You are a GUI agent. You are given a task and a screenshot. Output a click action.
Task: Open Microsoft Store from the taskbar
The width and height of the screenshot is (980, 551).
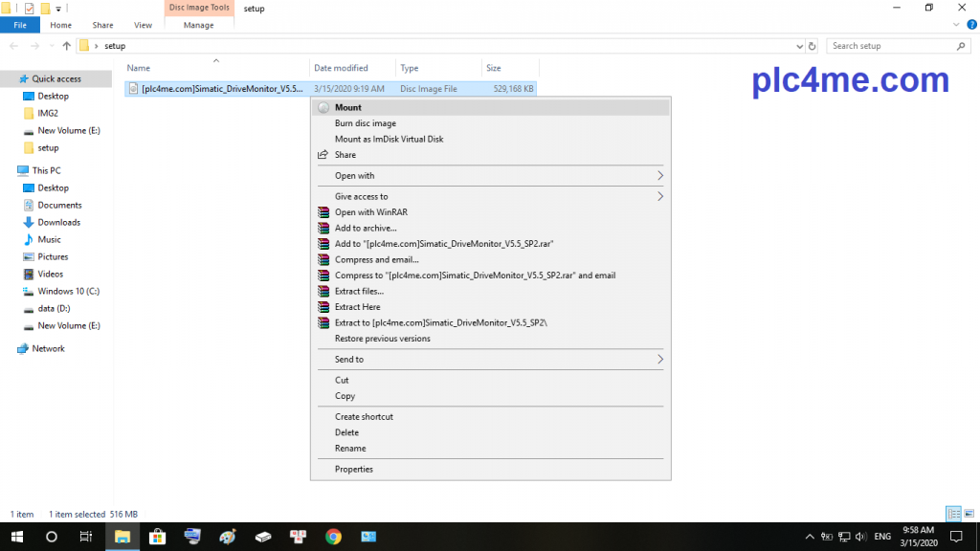click(158, 537)
